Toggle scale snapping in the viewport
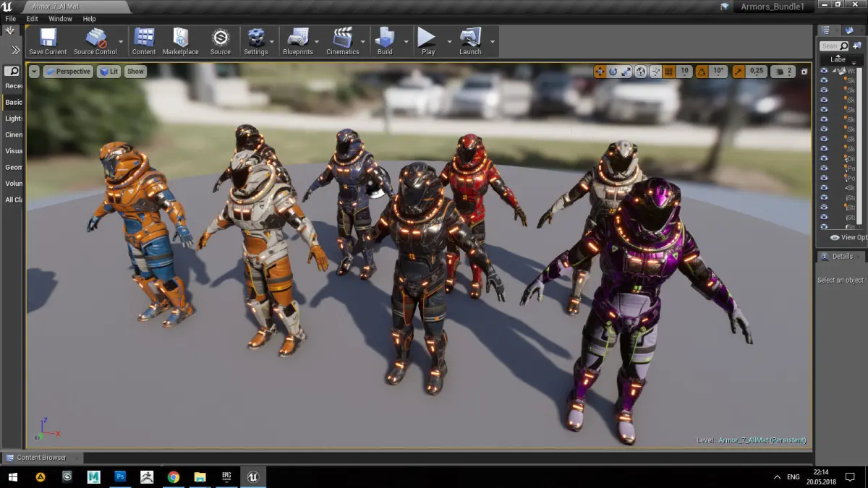This screenshot has height=488, width=868. pos(739,72)
